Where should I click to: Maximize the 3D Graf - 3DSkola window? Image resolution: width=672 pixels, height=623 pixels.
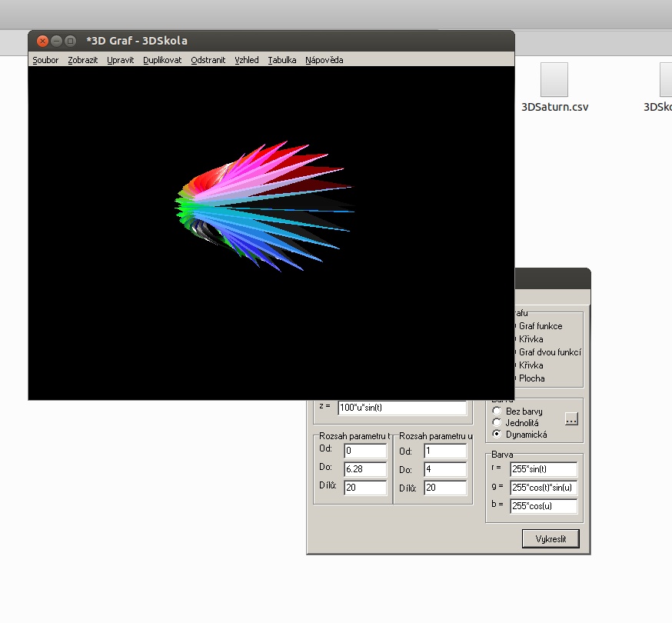(70, 41)
